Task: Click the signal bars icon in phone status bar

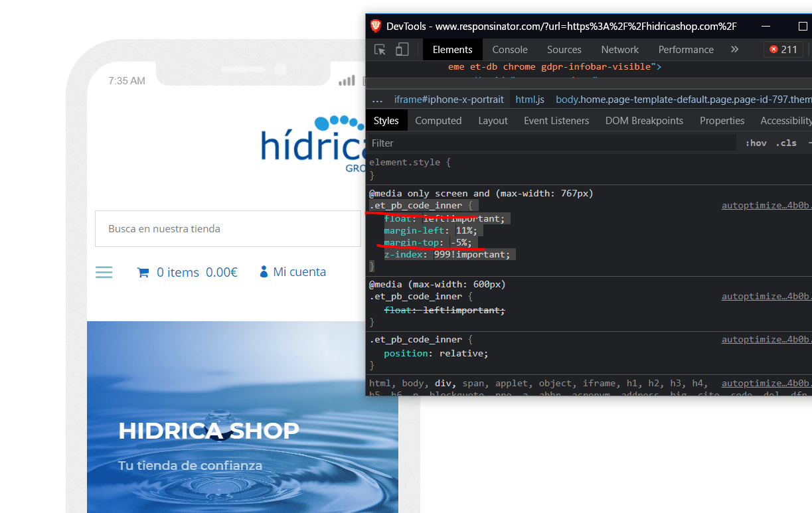Action: [x=347, y=81]
